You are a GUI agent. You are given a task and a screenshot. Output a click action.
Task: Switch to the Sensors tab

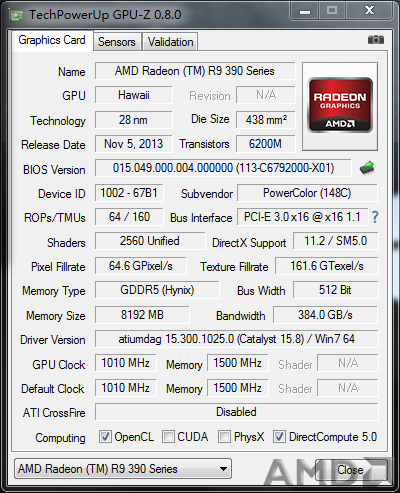click(117, 42)
